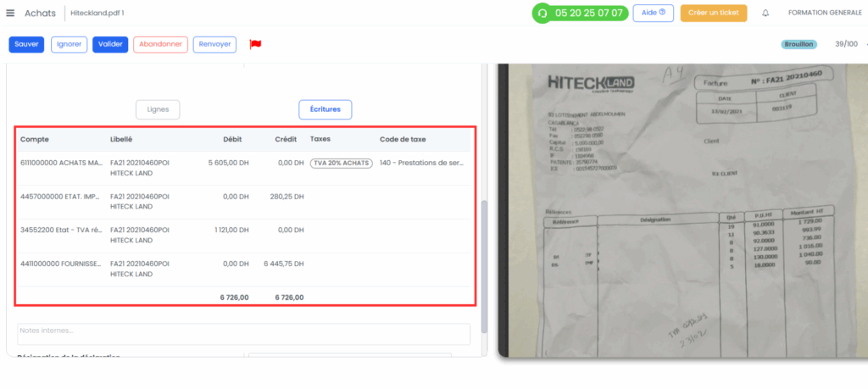Click Créer un ticket button

point(714,14)
